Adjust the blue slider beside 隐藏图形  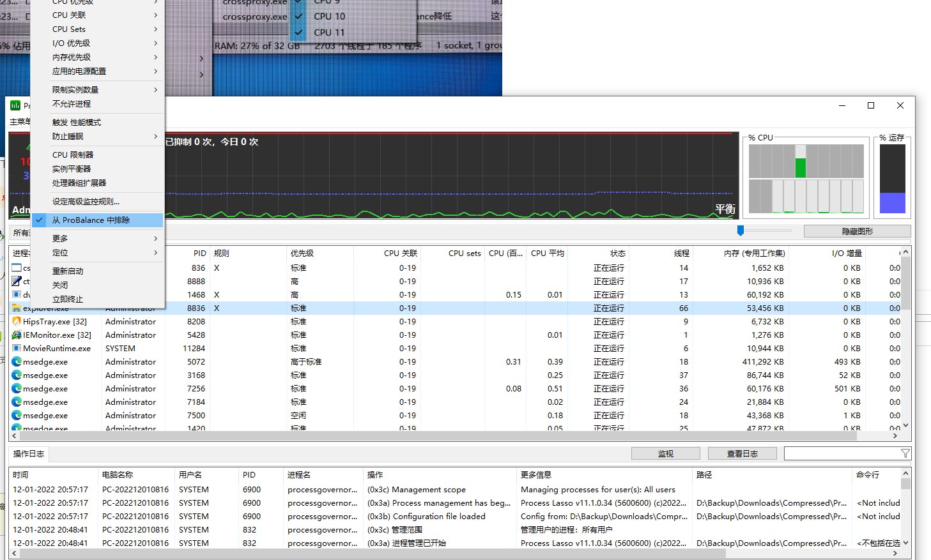point(740,231)
